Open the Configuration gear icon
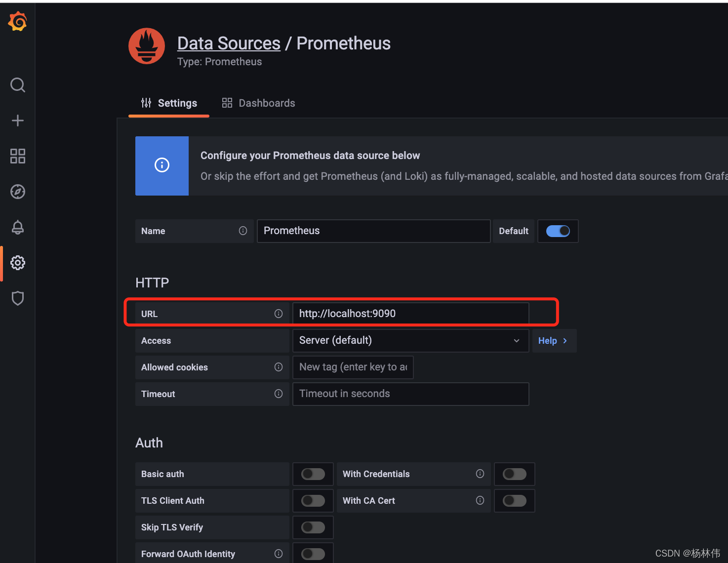 (x=18, y=263)
